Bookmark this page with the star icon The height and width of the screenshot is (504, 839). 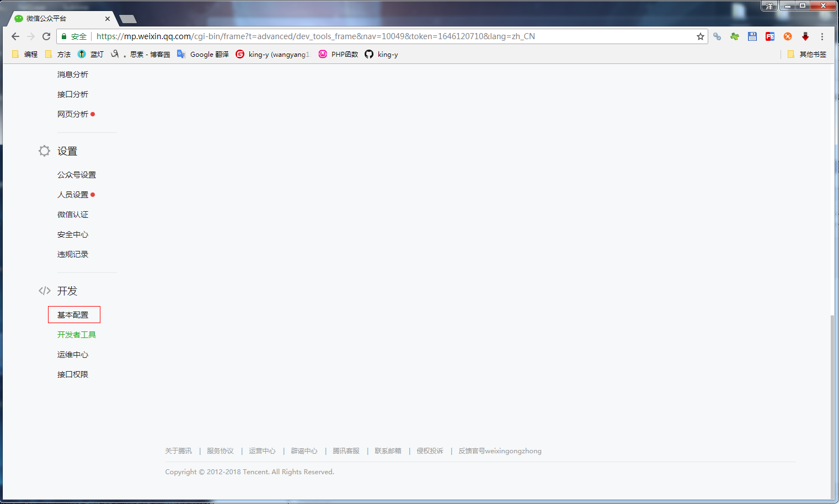[x=701, y=36]
